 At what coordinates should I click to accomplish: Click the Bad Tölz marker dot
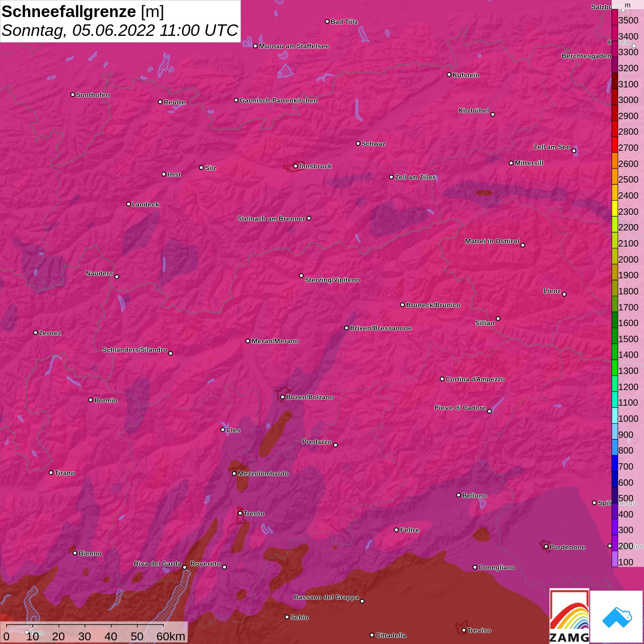coord(327,22)
